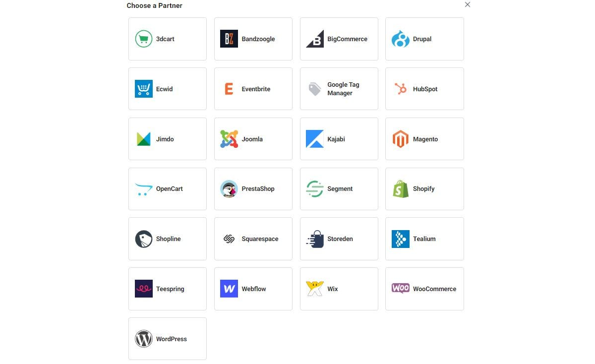Image resolution: width=595 pixels, height=364 pixels.
Task: Click the Storeden shopping bag logo
Action: 315,239
